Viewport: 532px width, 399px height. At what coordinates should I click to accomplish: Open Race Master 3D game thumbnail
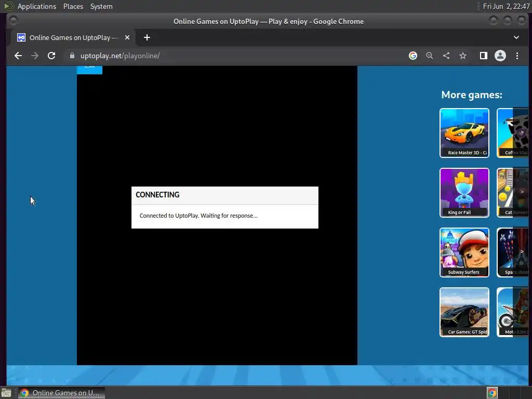tap(464, 133)
